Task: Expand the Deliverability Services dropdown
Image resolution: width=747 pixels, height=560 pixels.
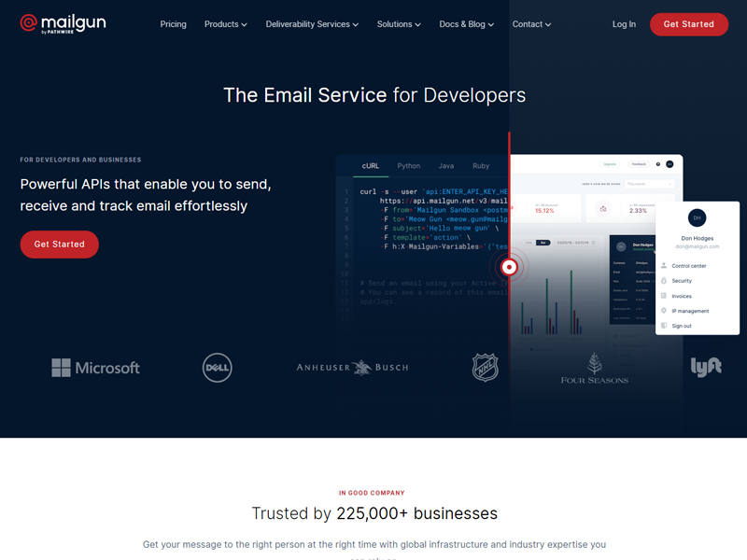Action: click(312, 24)
